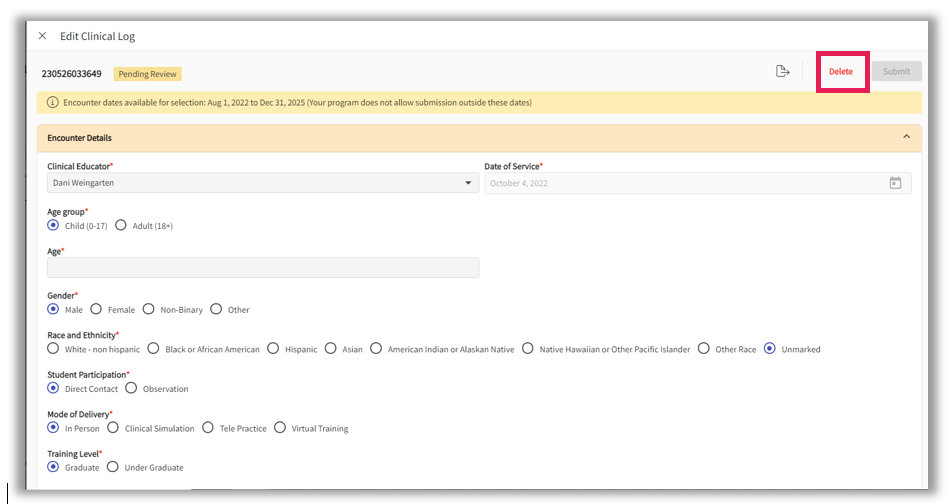Image resolution: width=949 pixels, height=504 pixels.
Task: Select Adult (18+) age group
Action: 121,226
